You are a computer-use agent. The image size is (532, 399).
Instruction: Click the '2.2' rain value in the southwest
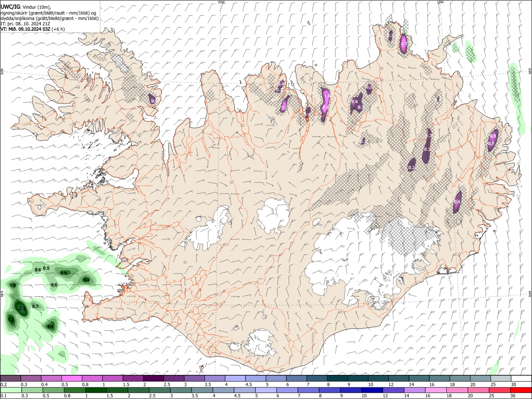tap(22, 309)
